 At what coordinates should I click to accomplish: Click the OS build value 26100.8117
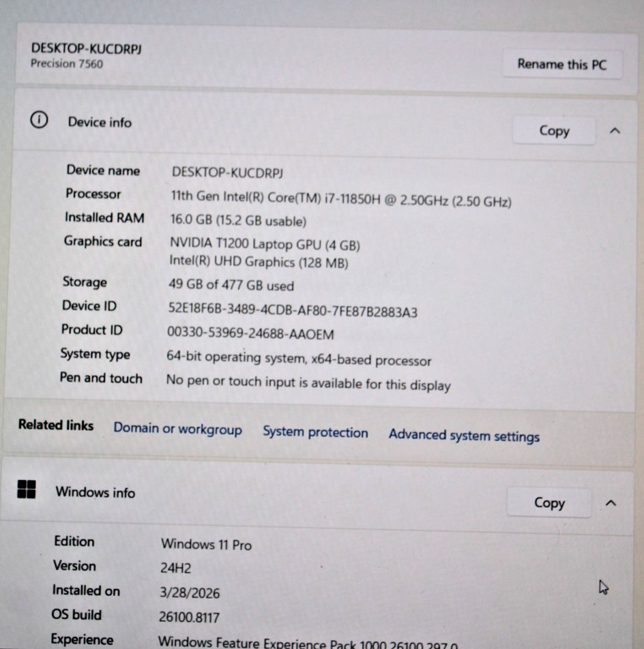tap(189, 617)
